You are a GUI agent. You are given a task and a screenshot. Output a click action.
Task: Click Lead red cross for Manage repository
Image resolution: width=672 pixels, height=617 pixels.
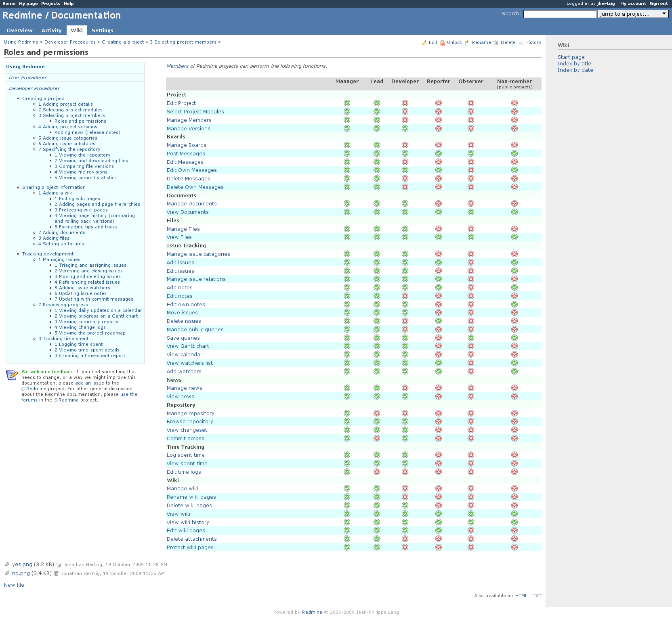pyautogui.click(x=377, y=413)
